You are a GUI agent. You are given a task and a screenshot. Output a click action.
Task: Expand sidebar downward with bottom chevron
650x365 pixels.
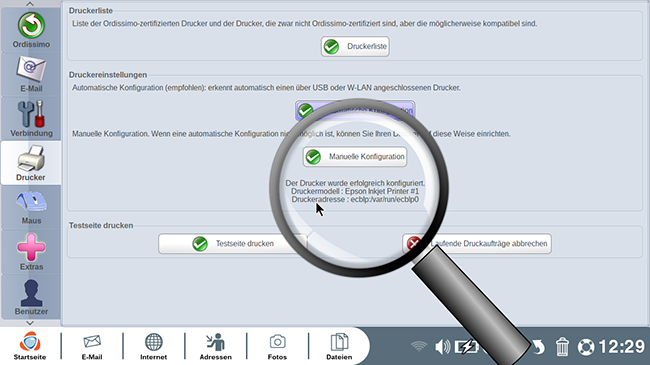30,323
